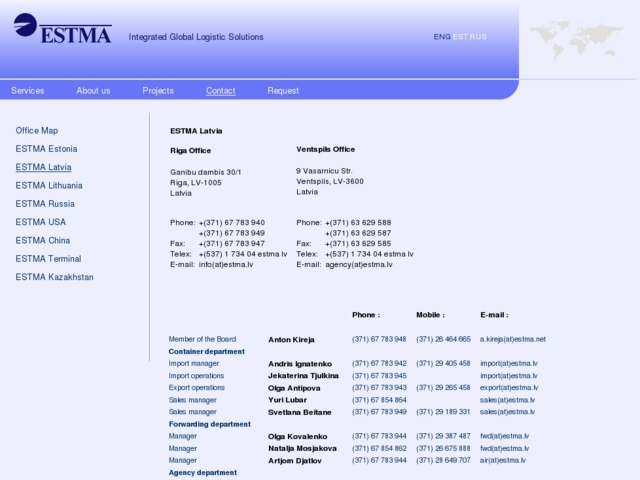Click Anton Kireja's email address

(513, 339)
